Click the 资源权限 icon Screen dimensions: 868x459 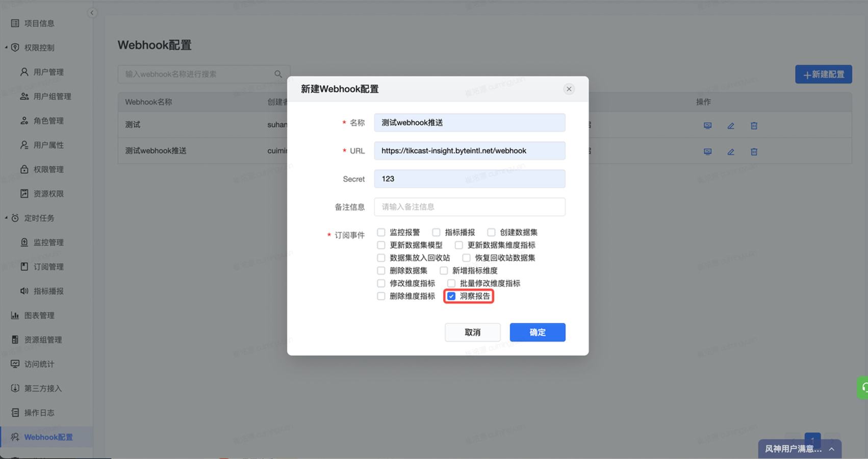[x=24, y=194]
